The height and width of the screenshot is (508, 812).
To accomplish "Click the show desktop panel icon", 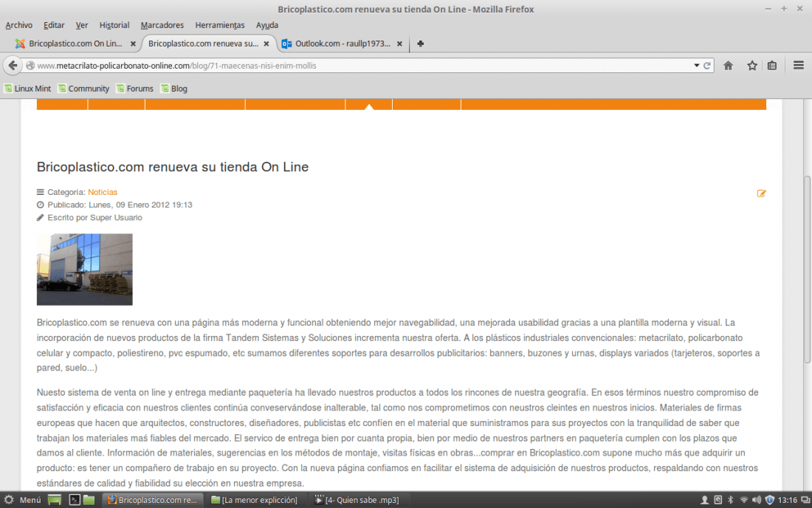I will point(55,500).
